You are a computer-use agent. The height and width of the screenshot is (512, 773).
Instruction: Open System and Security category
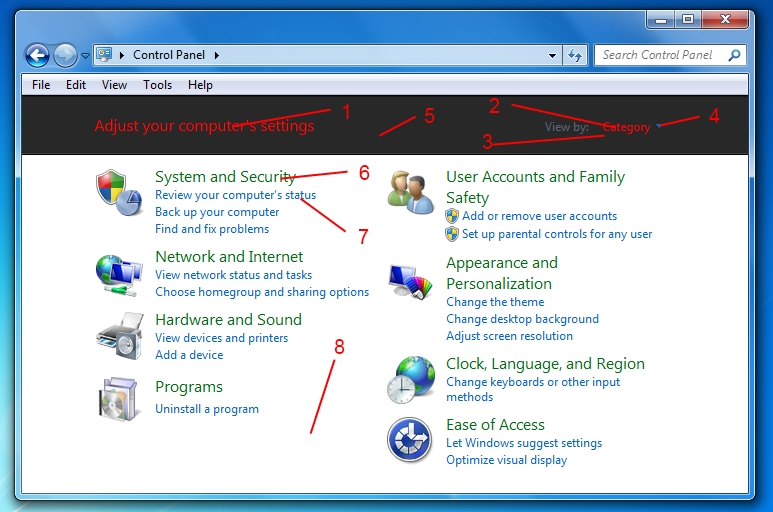[x=225, y=176]
